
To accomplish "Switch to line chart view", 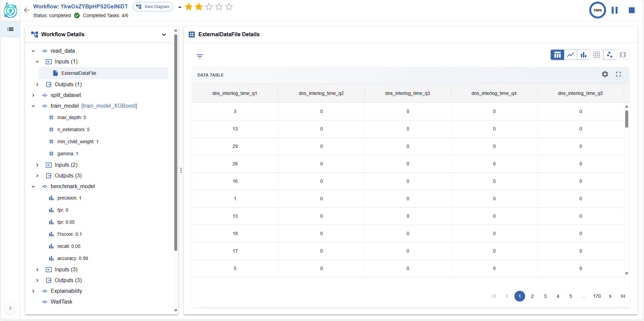I will tap(570, 55).
